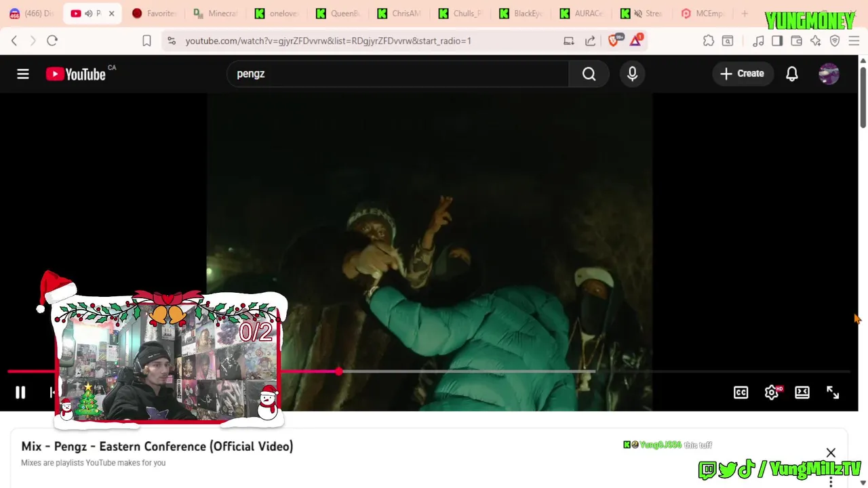Toggle closed captions on the player
Image resolution: width=868 pixels, height=488 pixels.
[x=741, y=392]
